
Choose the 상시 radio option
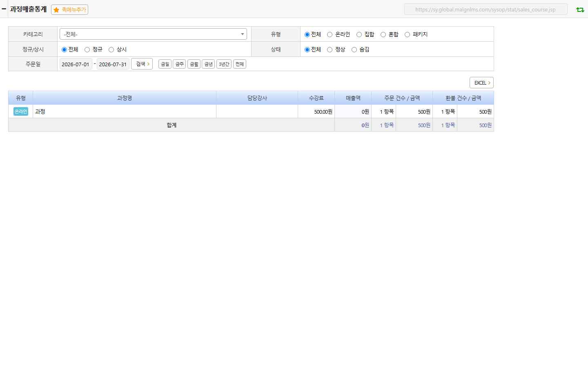click(111, 49)
